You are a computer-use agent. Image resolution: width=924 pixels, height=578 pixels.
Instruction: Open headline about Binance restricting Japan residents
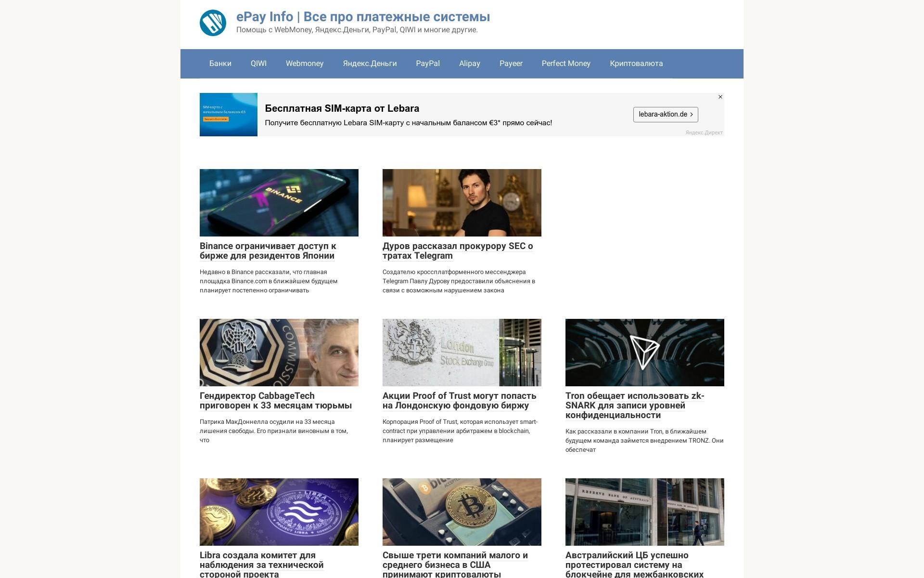(x=268, y=251)
